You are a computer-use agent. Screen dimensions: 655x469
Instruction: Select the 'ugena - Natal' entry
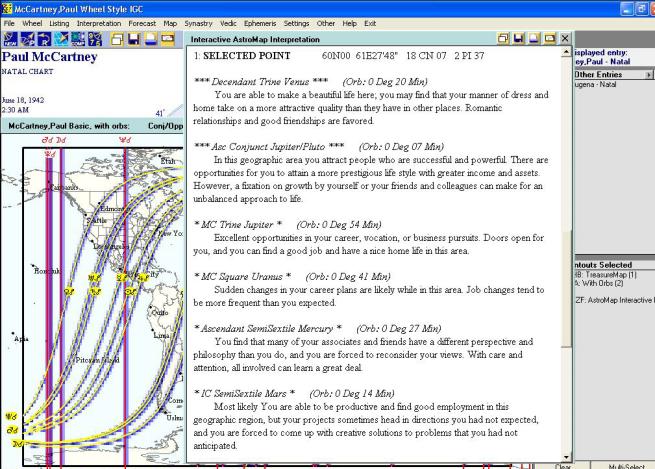tap(596, 84)
